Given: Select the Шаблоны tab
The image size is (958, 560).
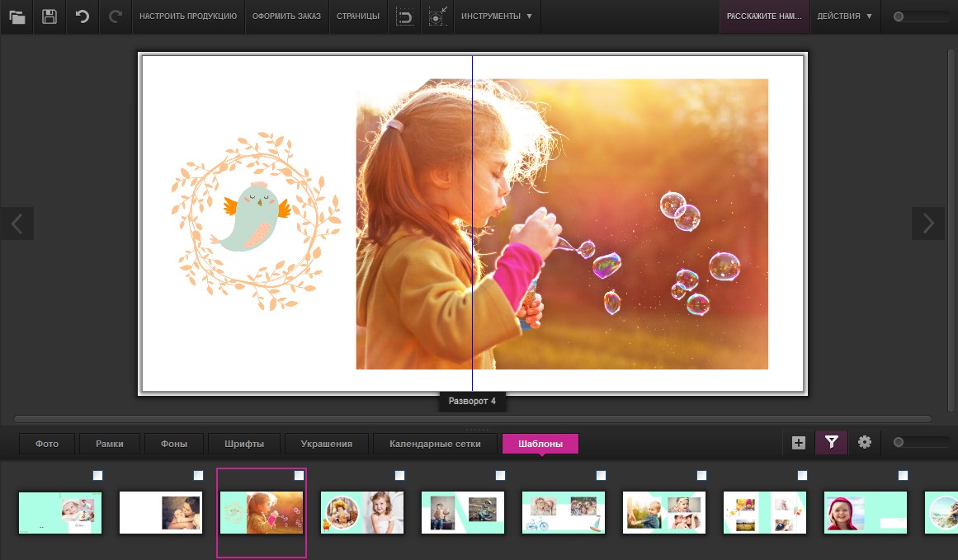Looking at the screenshot, I should point(540,444).
